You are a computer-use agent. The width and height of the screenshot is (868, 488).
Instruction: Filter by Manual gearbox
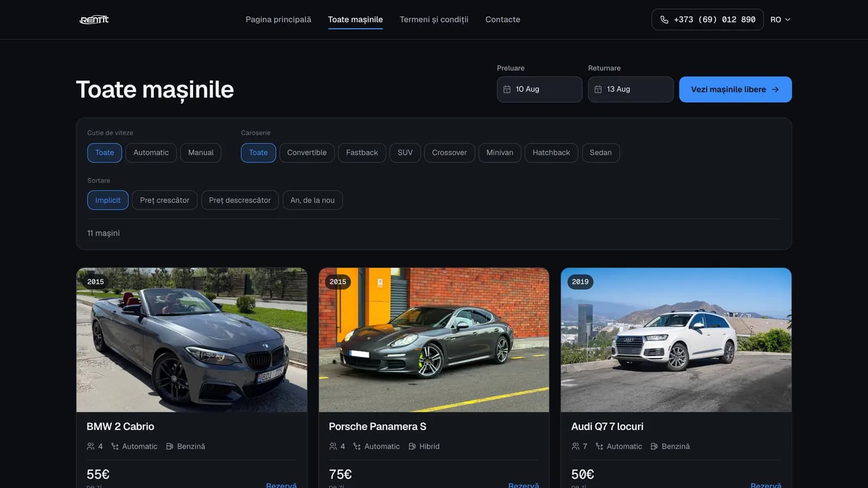tap(201, 153)
